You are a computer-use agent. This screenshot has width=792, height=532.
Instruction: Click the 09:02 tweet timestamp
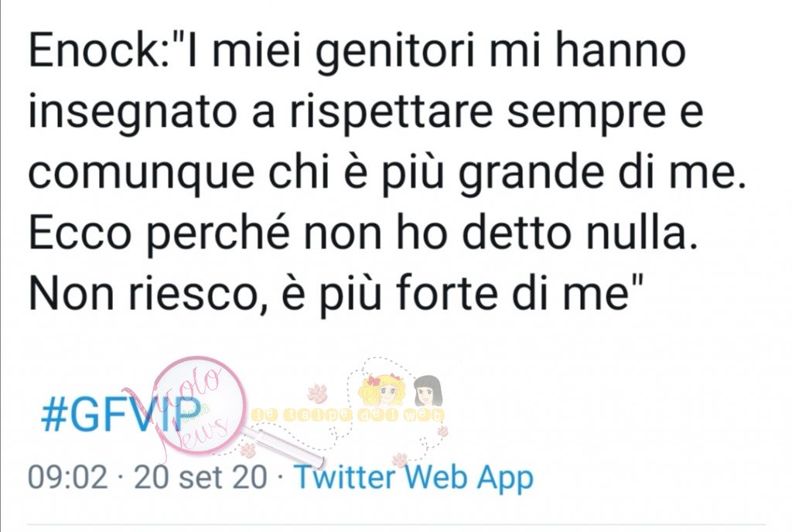68,477
